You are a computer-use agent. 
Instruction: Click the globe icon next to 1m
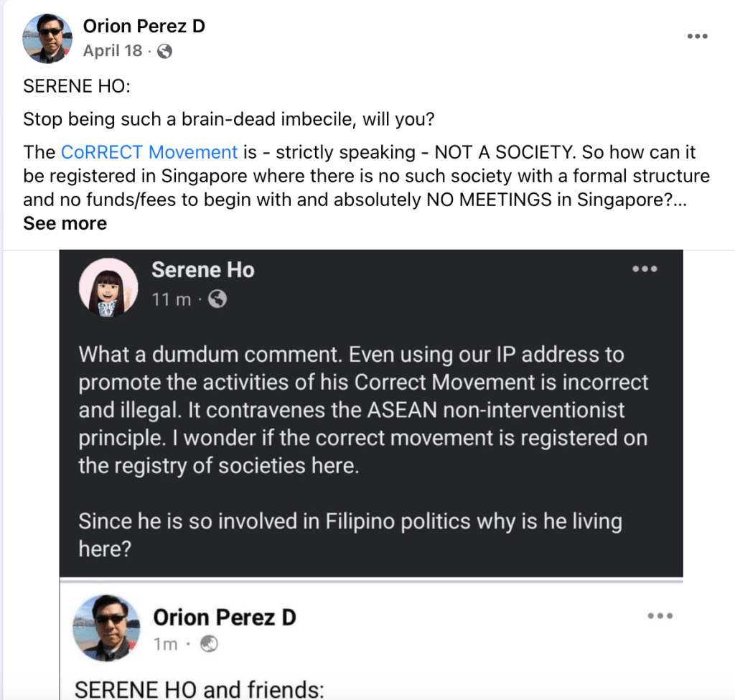(209, 645)
